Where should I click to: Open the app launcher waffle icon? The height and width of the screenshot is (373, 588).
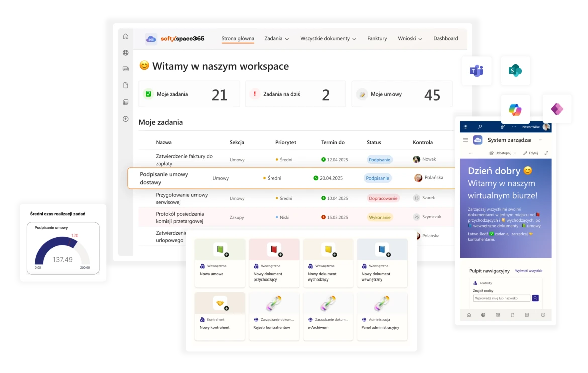[465, 127]
